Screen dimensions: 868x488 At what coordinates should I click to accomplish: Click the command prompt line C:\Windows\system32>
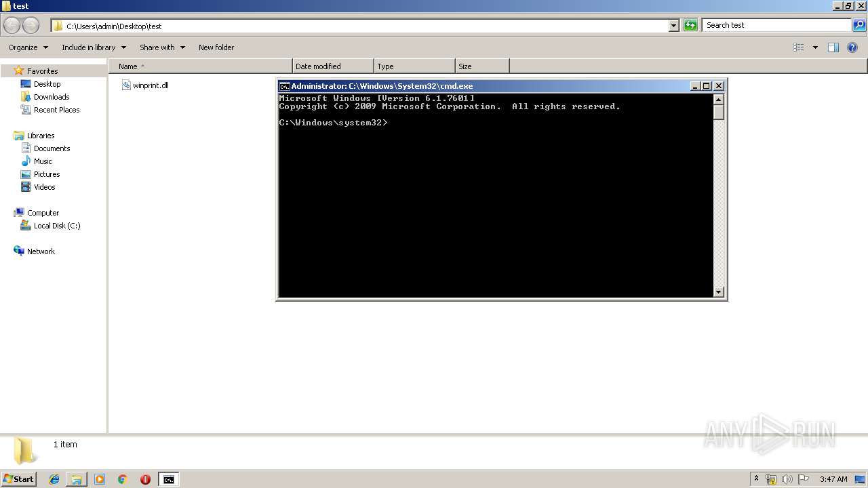point(333,123)
